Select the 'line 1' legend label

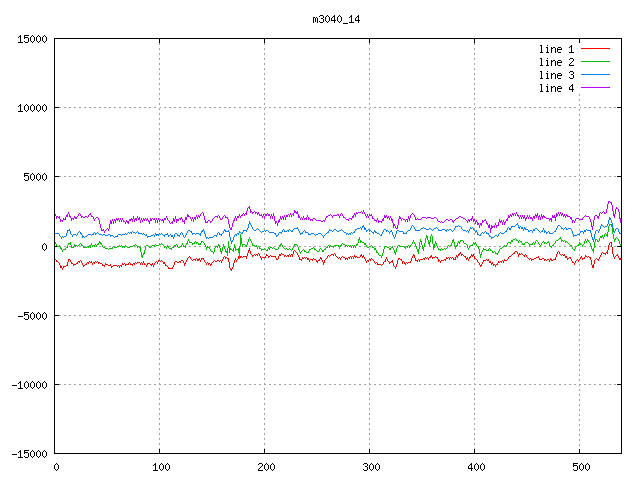pos(557,49)
